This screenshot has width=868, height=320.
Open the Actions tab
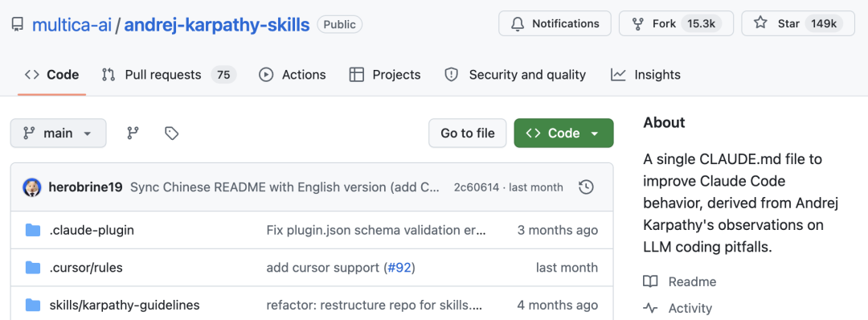pyautogui.click(x=293, y=75)
